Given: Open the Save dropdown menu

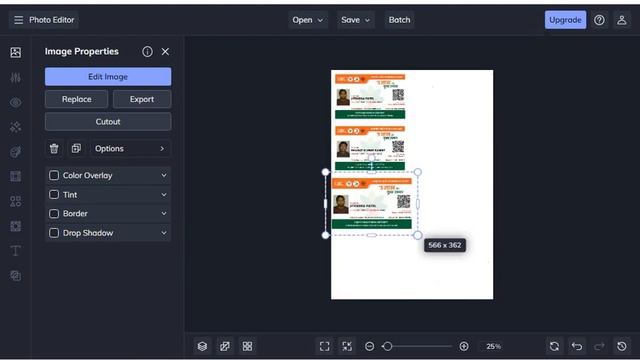Looking at the screenshot, I should (x=356, y=20).
